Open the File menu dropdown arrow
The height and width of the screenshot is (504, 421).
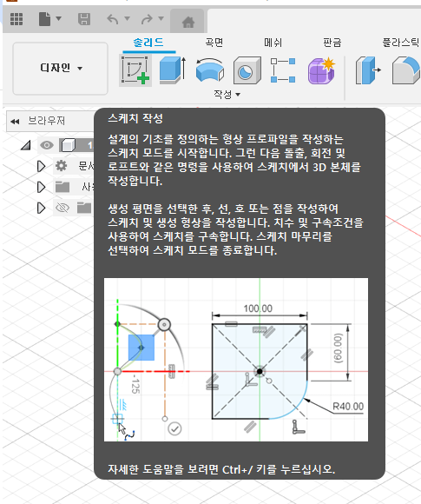click(58, 18)
